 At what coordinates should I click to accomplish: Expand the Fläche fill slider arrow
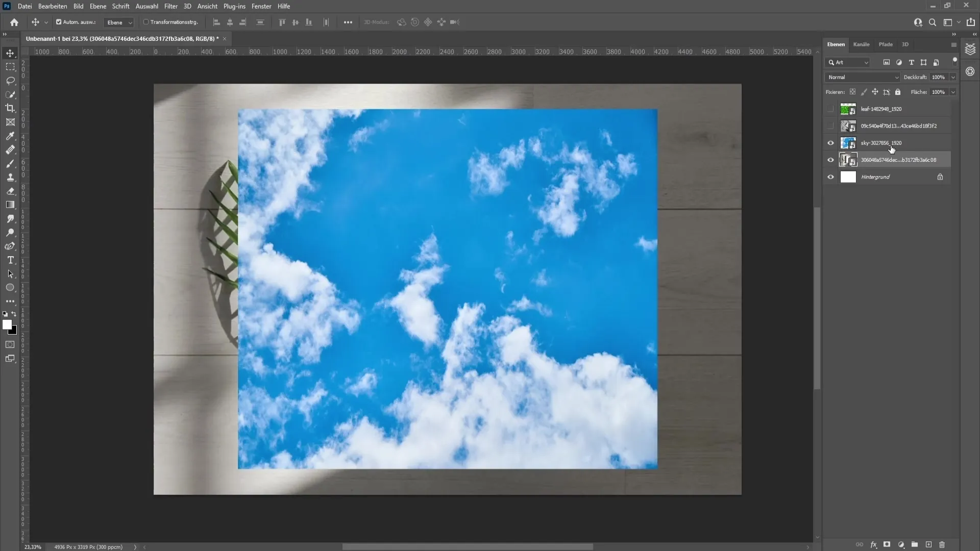click(x=953, y=92)
